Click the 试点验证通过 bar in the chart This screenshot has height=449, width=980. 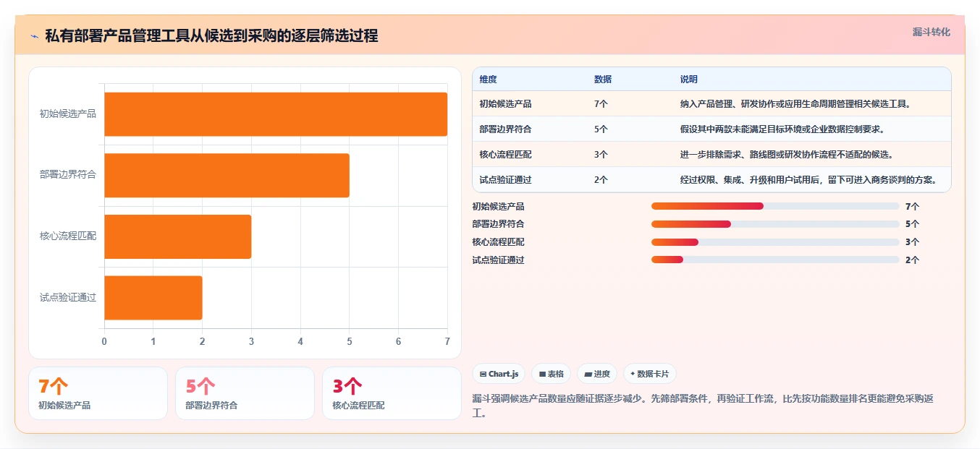click(153, 297)
